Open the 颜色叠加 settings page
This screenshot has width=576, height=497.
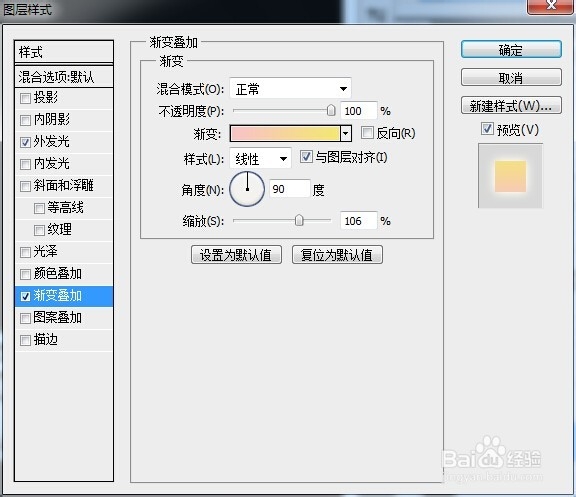(58, 274)
